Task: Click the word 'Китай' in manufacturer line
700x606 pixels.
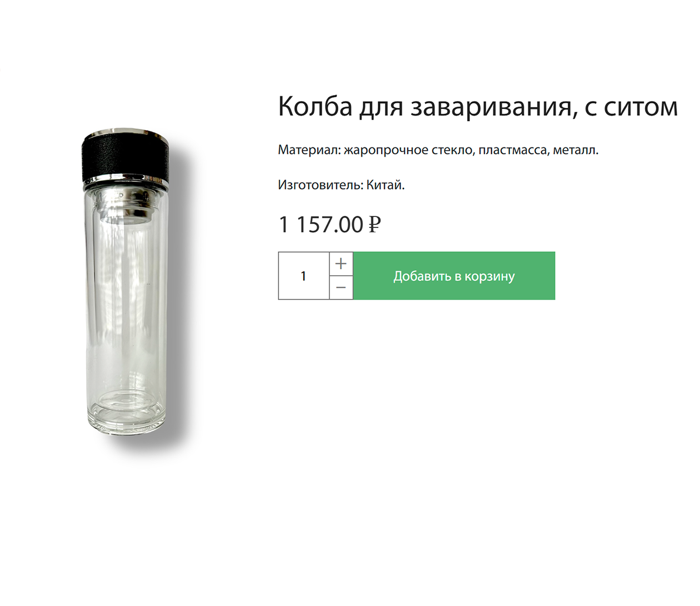Action: tap(383, 185)
